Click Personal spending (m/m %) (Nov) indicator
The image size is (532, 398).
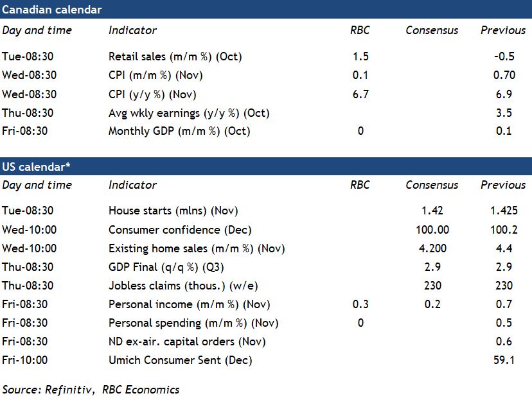193,323
